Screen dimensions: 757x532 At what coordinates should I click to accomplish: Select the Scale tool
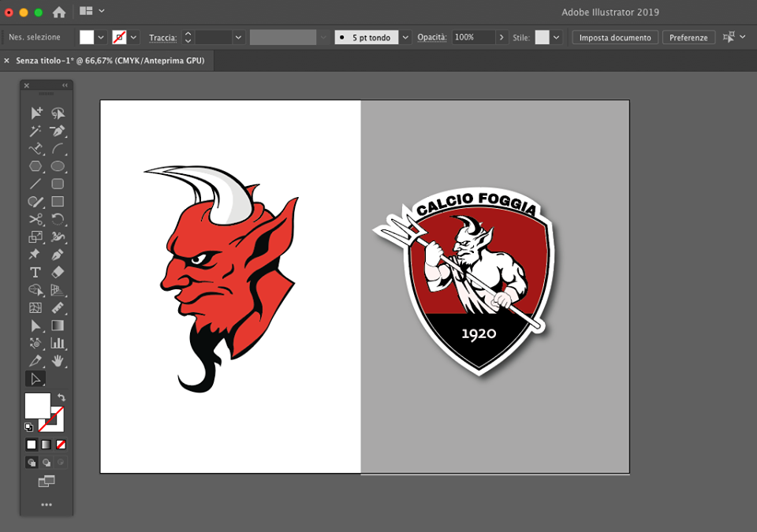pos(35,237)
